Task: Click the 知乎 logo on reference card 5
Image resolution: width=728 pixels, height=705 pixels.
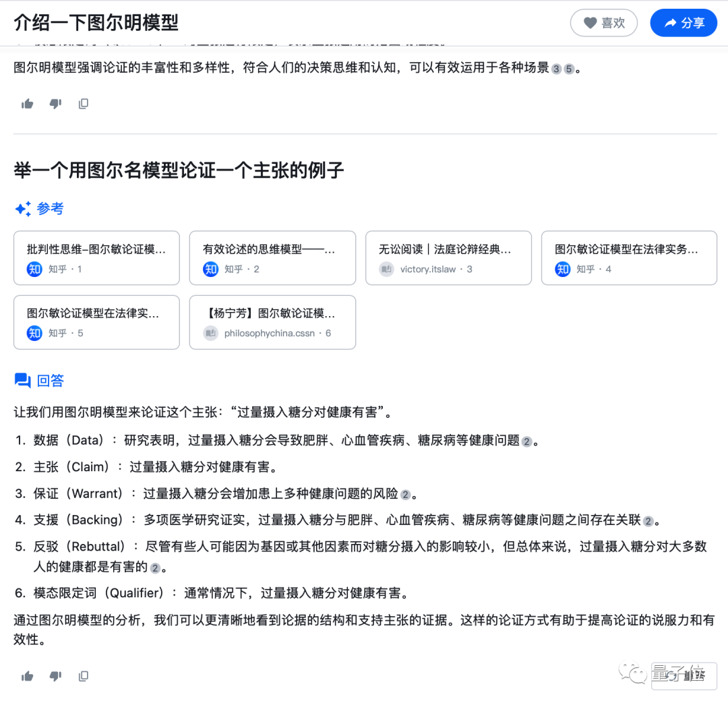Action: click(x=34, y=333)
